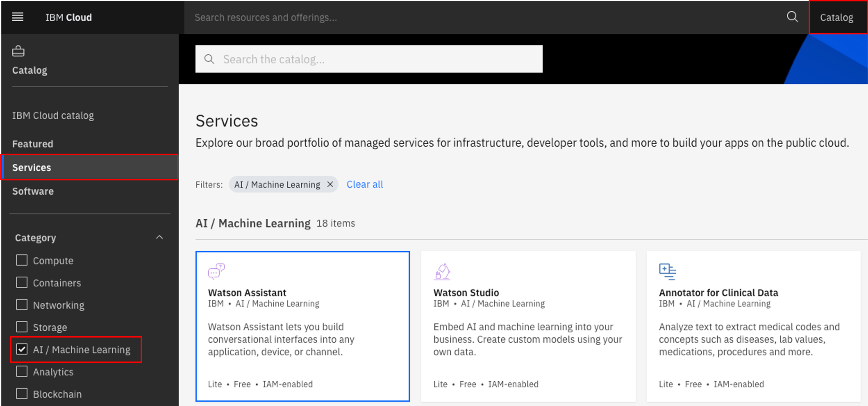868x406 pixels.
Task: Click the catalog search input field
Action: 368,59
